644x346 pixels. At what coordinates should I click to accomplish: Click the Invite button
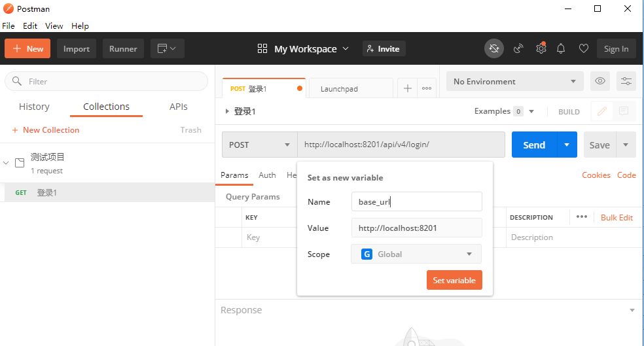click(x=384, y=48)
